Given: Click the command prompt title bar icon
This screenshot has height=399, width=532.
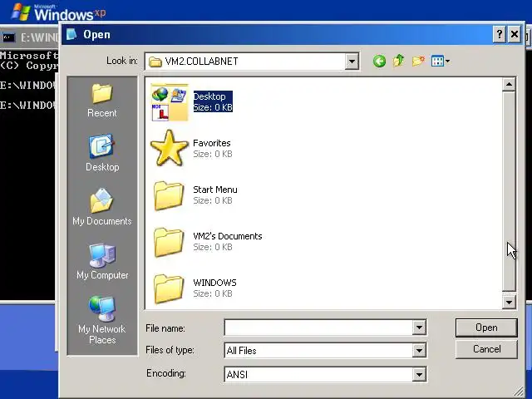Looking at the screenshot, I should [9, 37].
